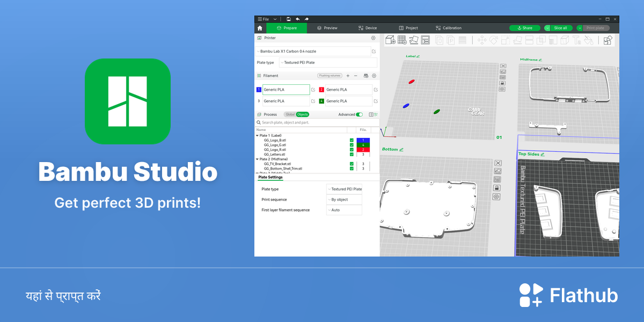Screen dimensions: 644x322
Task: Click filament 4 green color swatch
Action: 321,101
